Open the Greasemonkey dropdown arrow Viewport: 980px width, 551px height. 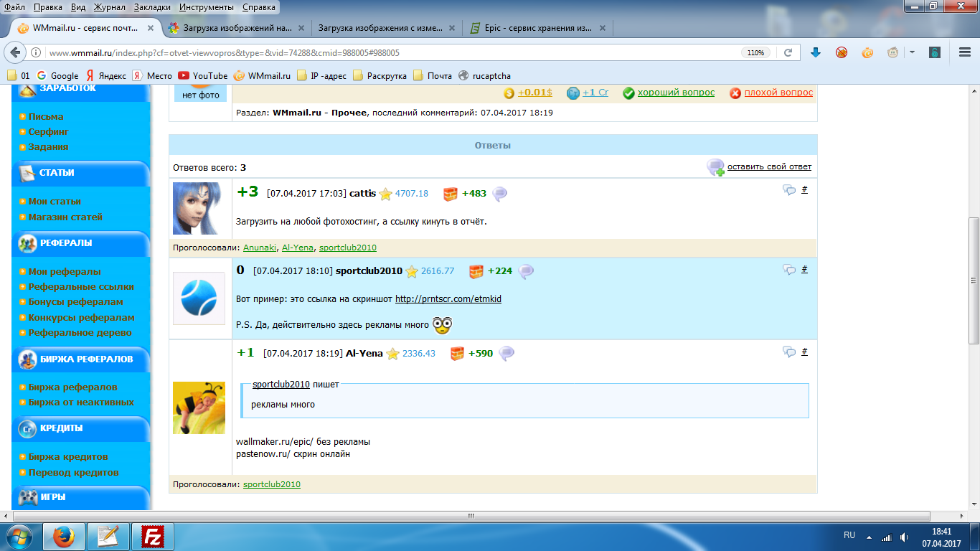pyautogui.click(x=912, y=52)
